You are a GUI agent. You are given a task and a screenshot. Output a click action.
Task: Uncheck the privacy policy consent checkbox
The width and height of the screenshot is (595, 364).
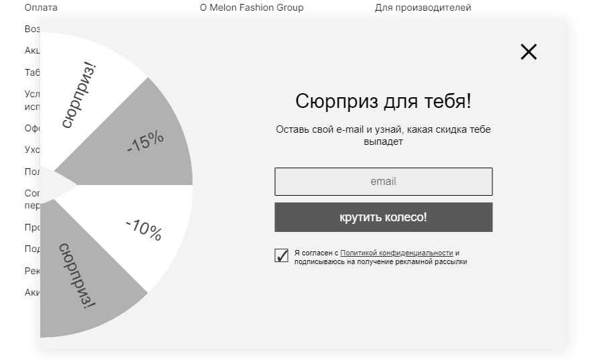click(282, 255)
